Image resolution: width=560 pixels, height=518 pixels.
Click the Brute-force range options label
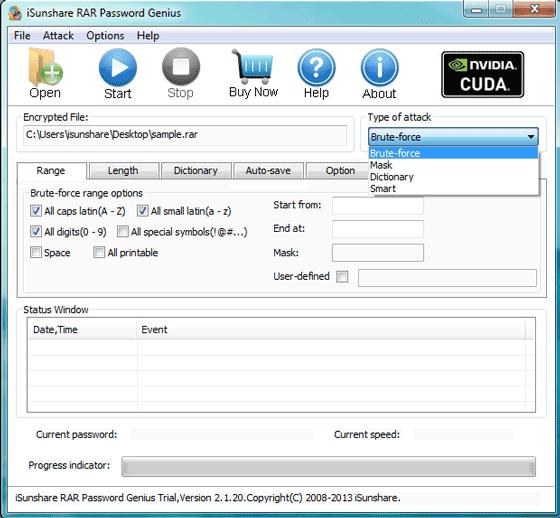pyautogui.click(x=86, y=193)
